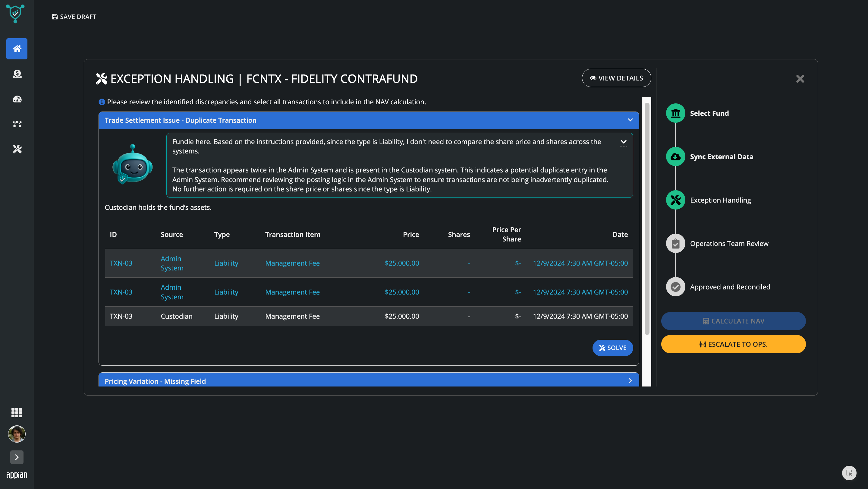Collapse the Trade Settlement Issue section
The height and width of the screenshot is (489, 868).
click(630, 120)
